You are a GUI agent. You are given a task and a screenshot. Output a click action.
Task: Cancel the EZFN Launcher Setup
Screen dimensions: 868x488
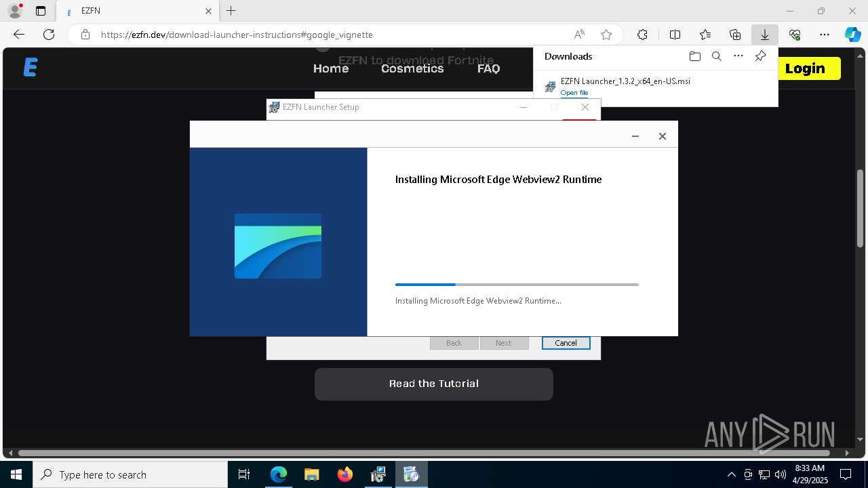(x=566, y=343)
